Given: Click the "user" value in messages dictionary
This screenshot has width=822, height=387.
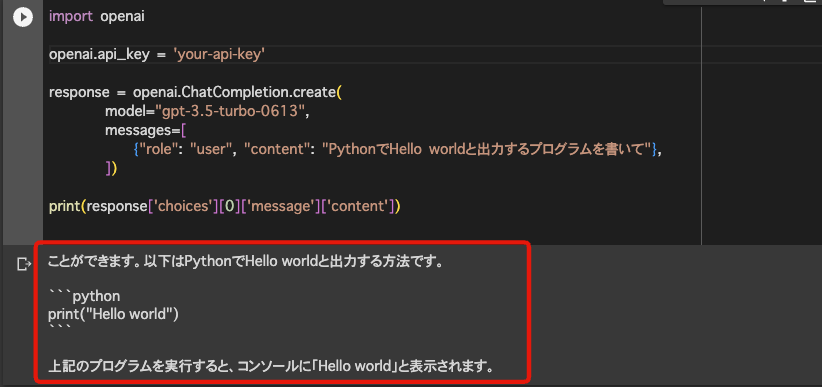Looking at the screenshot, I should (x=214, y=149).
